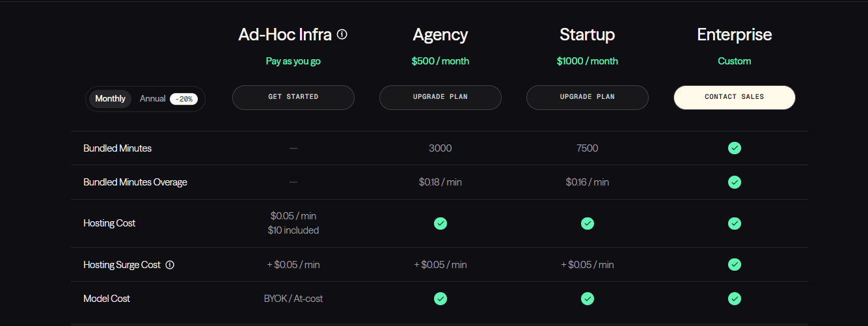Click Startup checkmark in Model Cost row

click(588, 299)
